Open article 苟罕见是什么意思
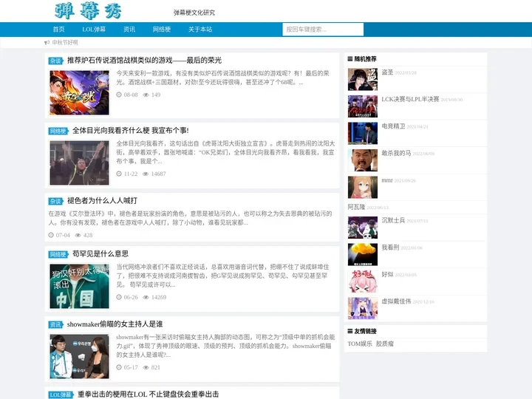 tap(100, 253)
